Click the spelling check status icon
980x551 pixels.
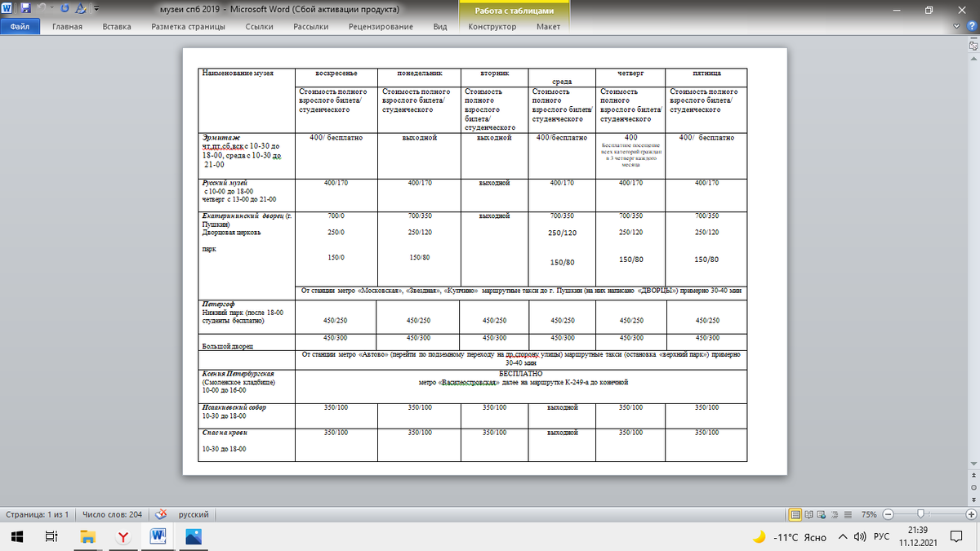coord(162,514)
